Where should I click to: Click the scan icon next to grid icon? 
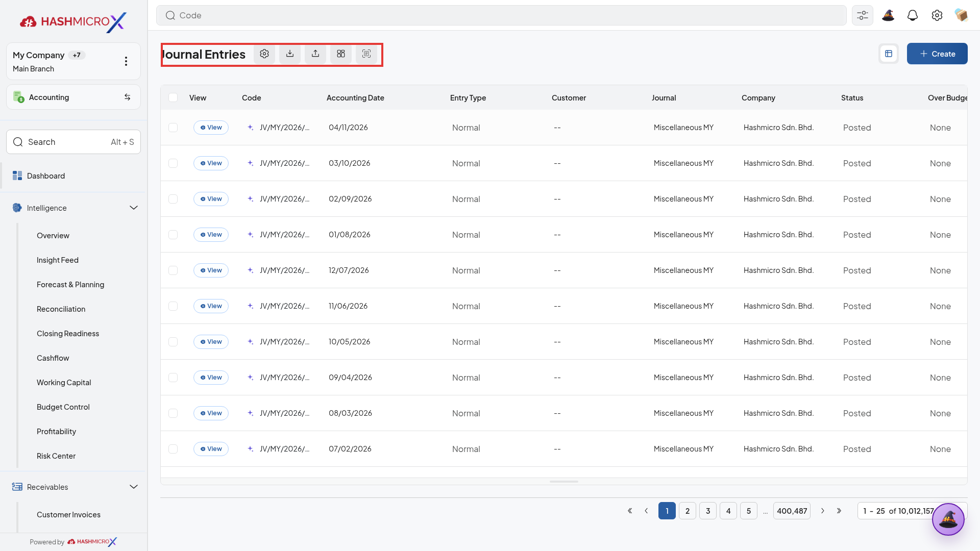coord(366,54)
